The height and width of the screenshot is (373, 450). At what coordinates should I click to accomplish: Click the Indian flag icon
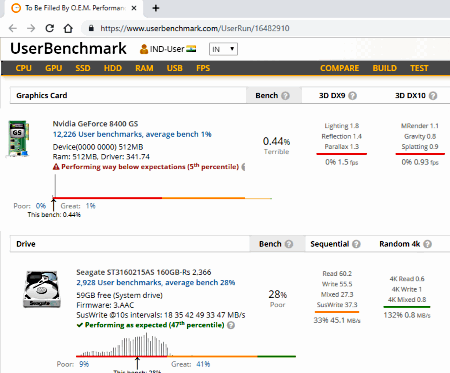point(191,49)
